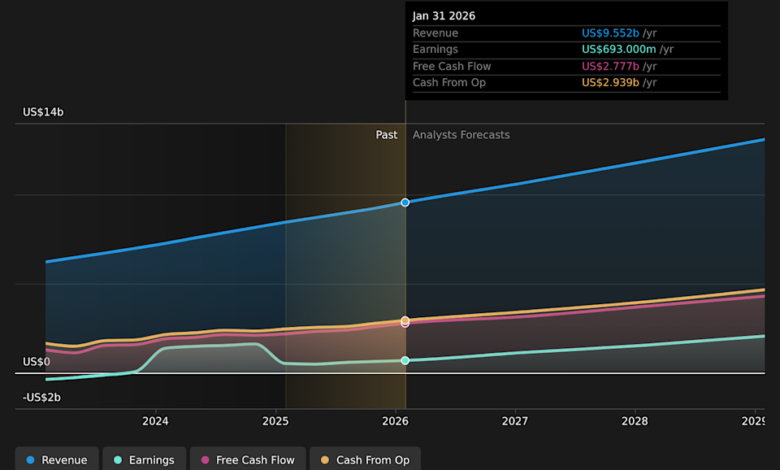Viewport: 780px width, 470px height.
Task: Click the Analysts Forecasts section label
Action: [x=461, y=135]
